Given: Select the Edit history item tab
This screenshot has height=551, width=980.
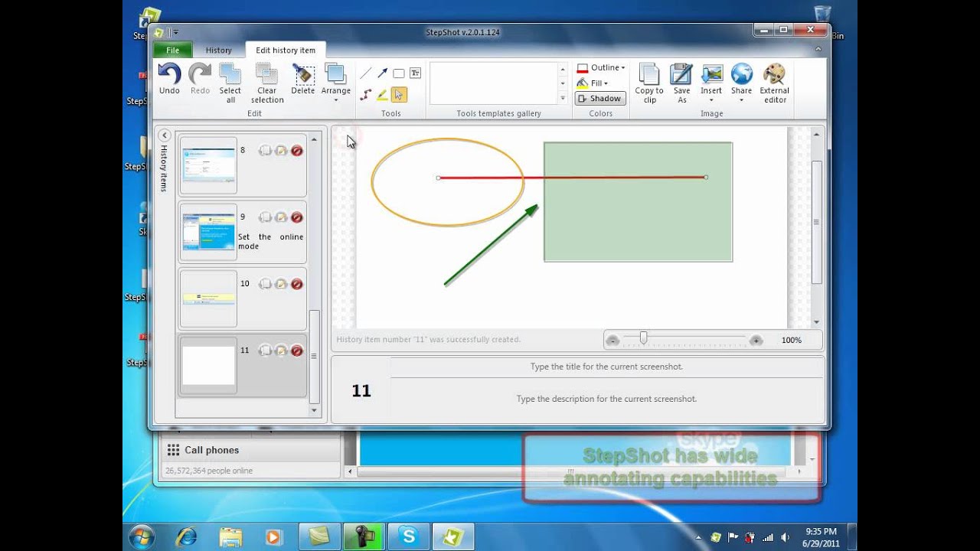Looking at the screenshot, I should pos(286,51).
